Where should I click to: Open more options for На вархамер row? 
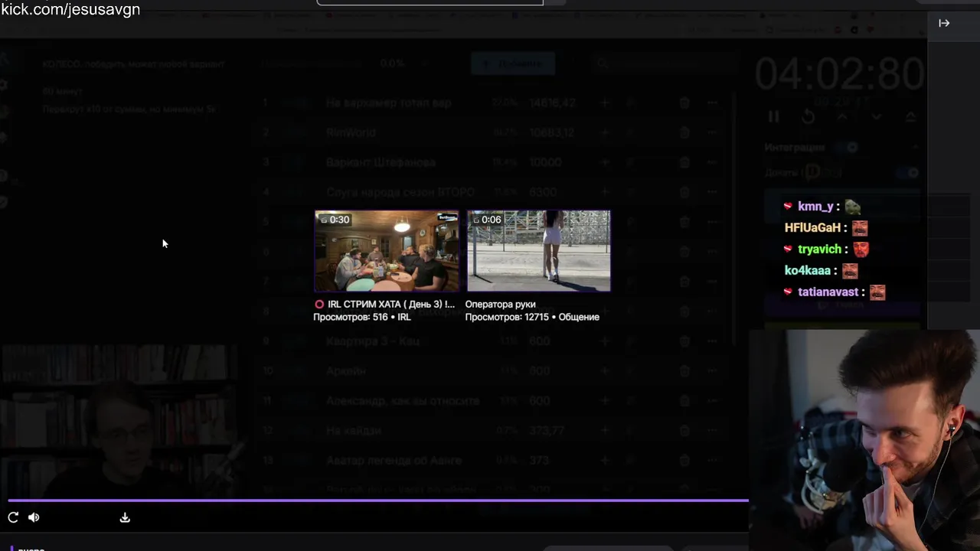pos(712,103)
